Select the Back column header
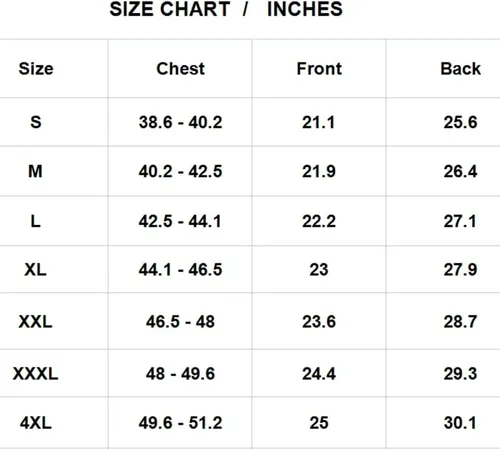The height and width of the screenshot is (451, 500). coord(460,69)
